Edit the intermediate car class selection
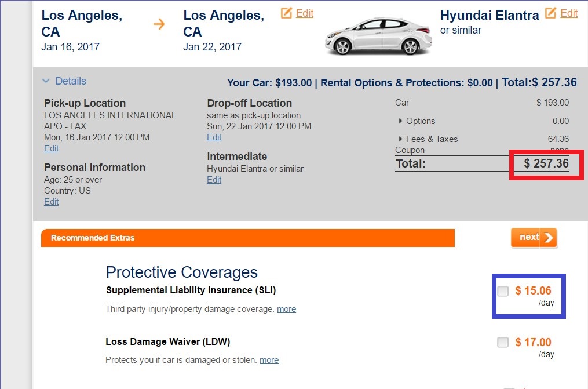588x389 pixels. (214, 180)
